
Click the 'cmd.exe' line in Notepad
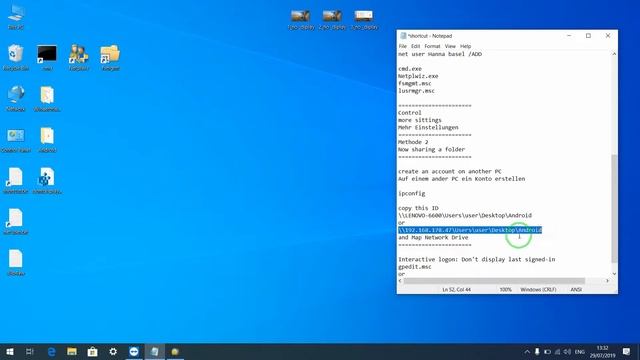pos(410,69)
